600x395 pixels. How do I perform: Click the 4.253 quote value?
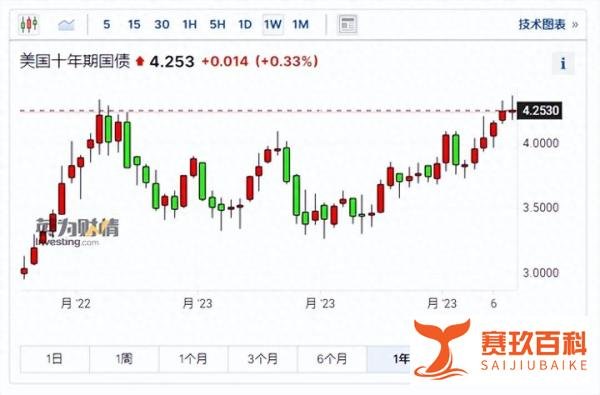pos(172,61)
